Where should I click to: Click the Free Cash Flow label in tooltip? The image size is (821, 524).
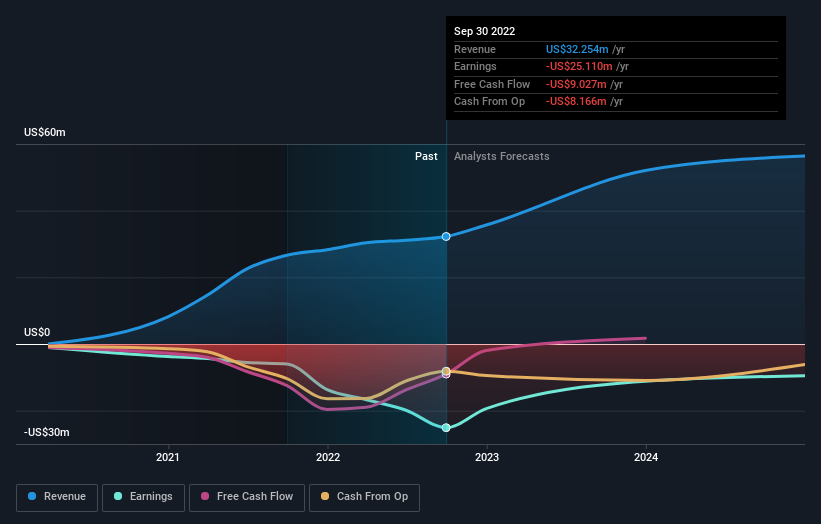(x=492, y=84)
